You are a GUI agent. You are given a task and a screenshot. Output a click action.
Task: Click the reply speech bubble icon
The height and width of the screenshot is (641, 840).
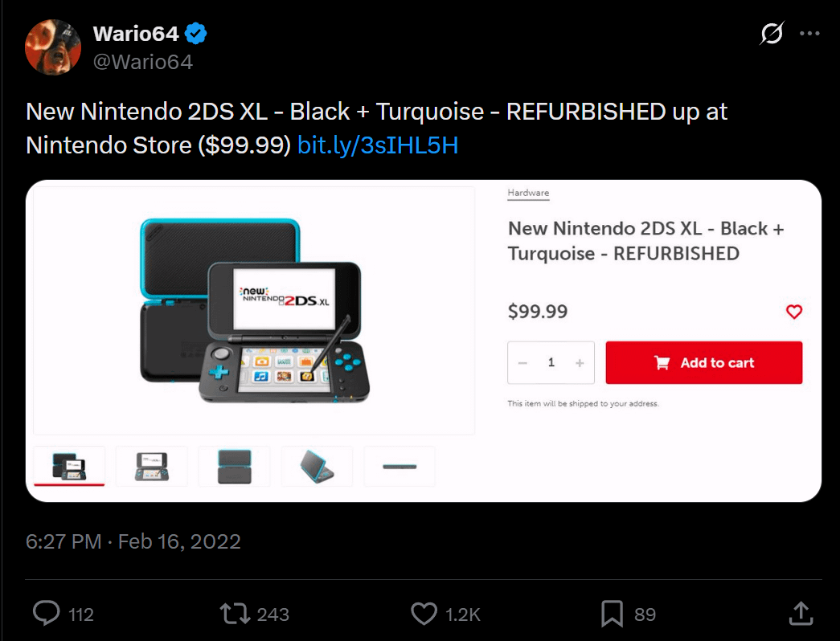click(47, 614)
